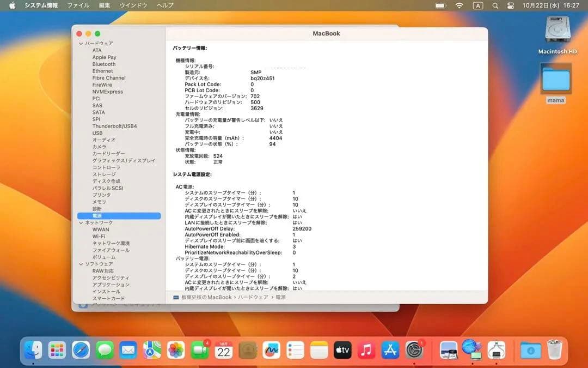
Task: Open Safari from the Dock
Action: [x=81, y=350]
